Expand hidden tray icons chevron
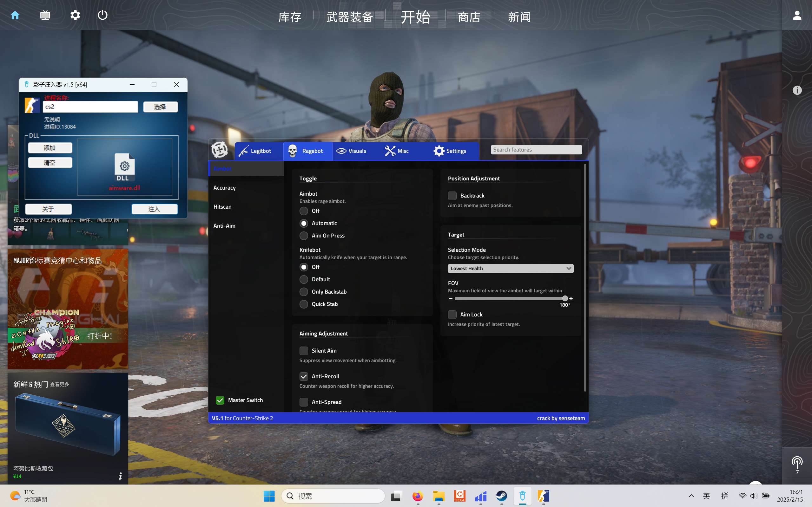This screenshot has width=812, height=507. coord(691,496)
